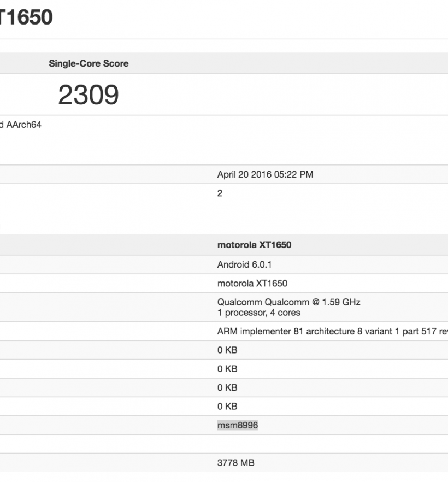The width and height of the screenshot is (448, 482).
Task: Click the AArch64 text under the score
Action: click(23, 125)
